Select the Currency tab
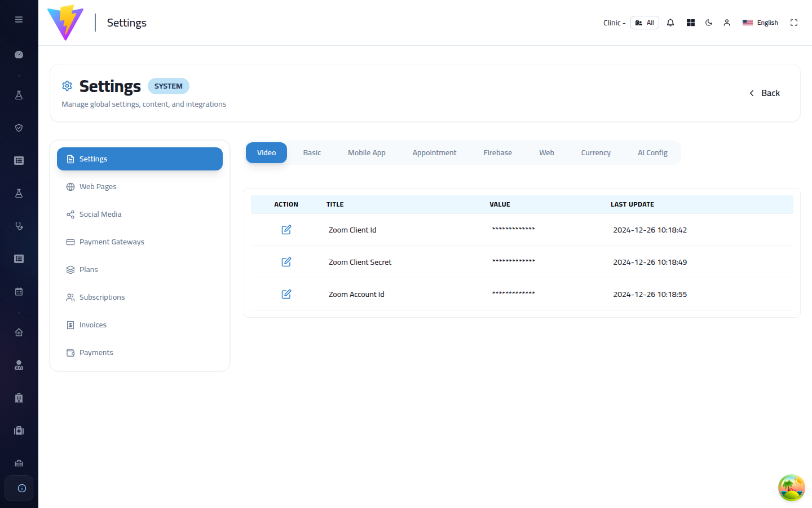The height and width of the screenshot is (508, 812). 596,153
